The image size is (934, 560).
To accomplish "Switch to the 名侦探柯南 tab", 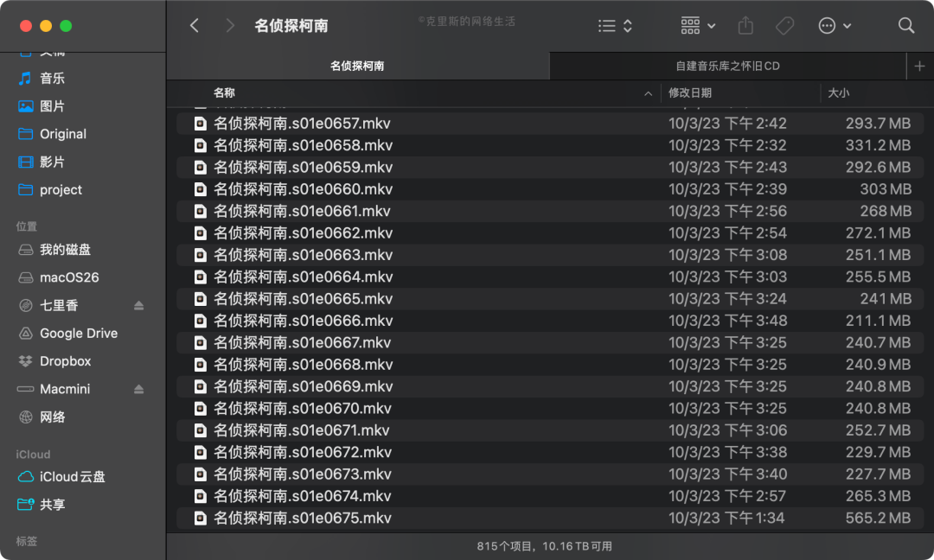I will tap(357, 66).
